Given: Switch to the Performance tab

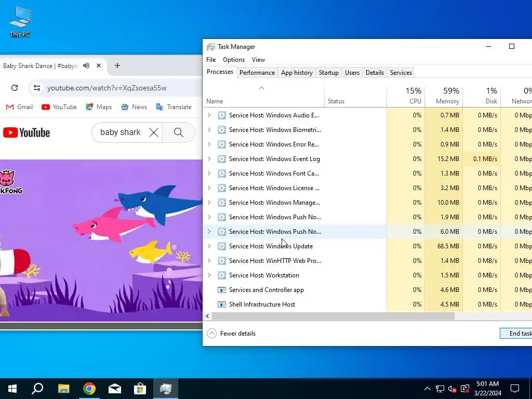Looking at the screenshot, I should (257, 73).
